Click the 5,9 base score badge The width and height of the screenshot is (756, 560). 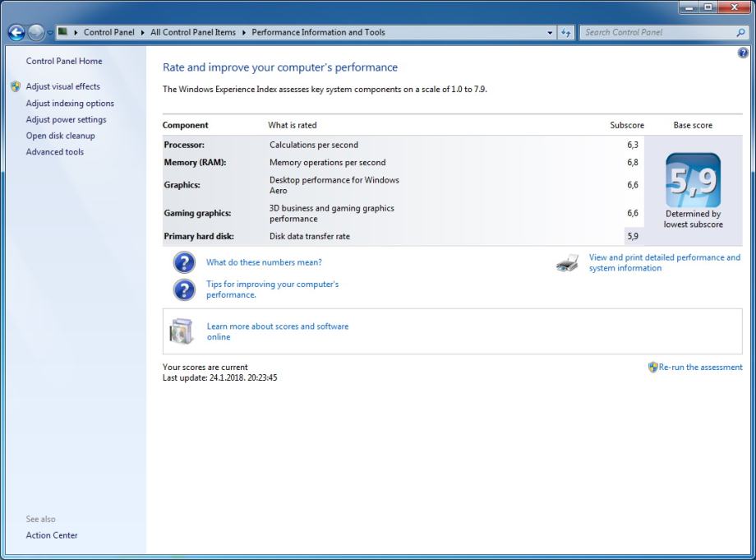(693, 180)
